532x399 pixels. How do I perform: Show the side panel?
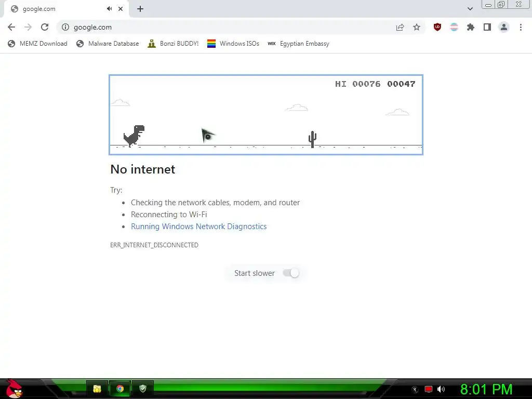(487, 27)
